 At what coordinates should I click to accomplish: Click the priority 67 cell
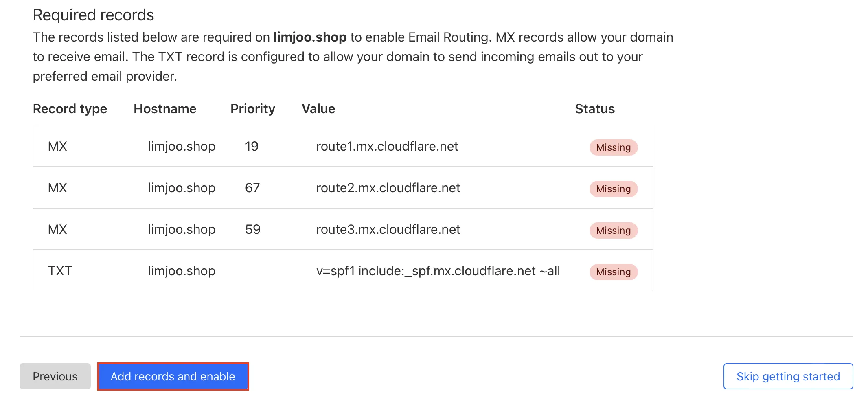252,188
